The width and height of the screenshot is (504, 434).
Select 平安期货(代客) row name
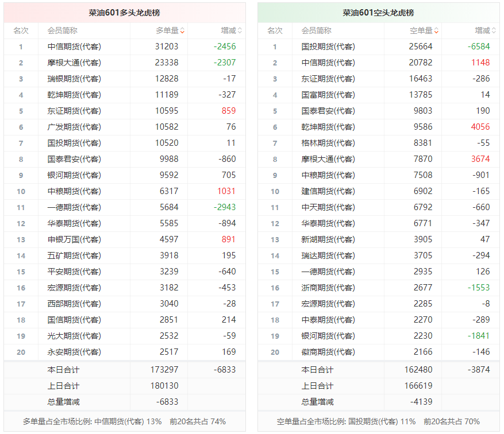coord(74,272)
